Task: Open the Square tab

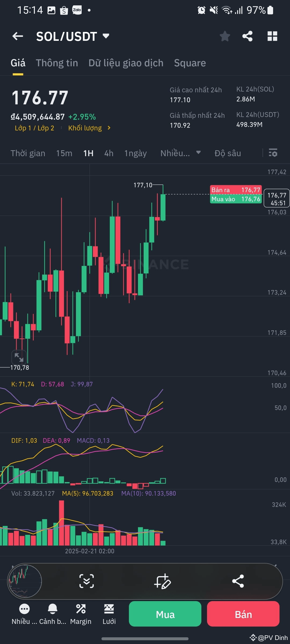Action: pos(190,63)
